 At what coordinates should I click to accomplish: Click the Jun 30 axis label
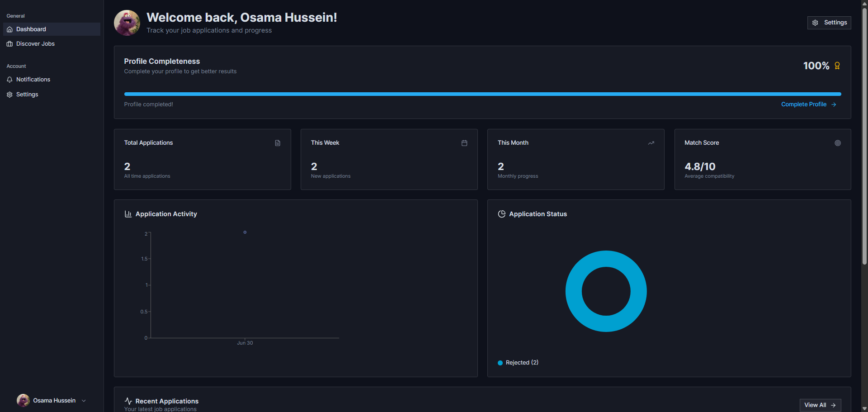click(x=245, y=343)
